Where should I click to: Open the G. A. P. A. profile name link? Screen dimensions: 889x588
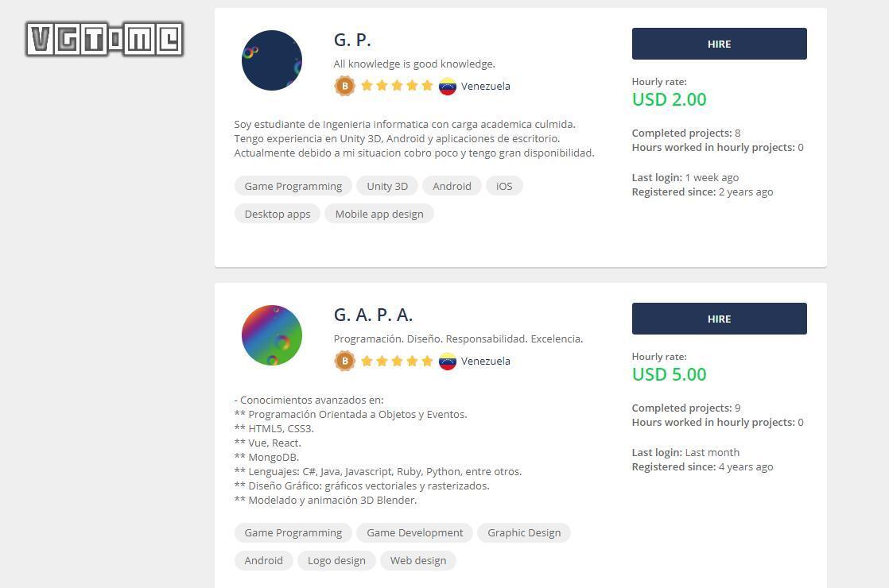point(373,315)
